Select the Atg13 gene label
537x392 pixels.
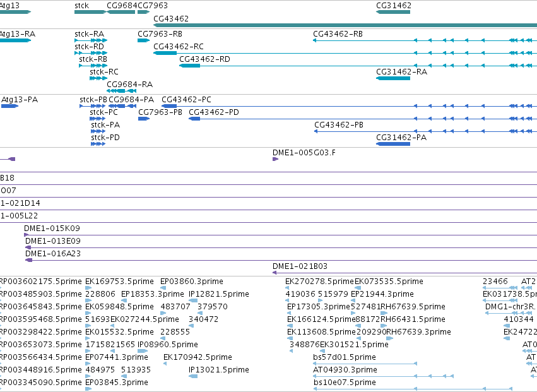pos(9,6)
